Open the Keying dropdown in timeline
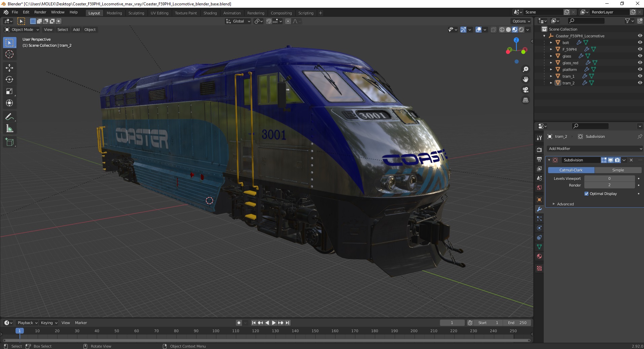This screenshot has height=349, width=644. [49, 323]
